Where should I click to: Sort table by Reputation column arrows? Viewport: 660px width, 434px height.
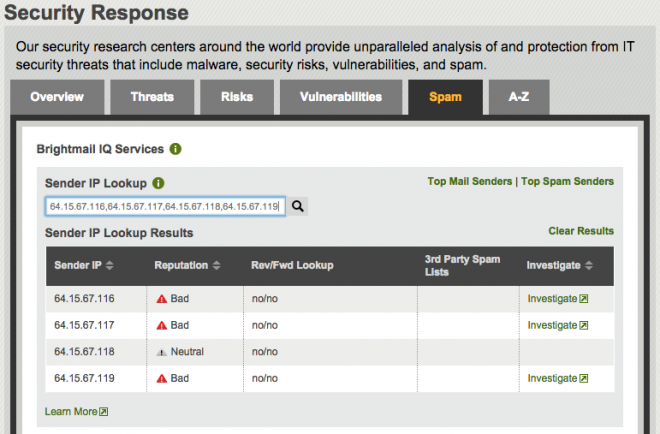[216, 265]
